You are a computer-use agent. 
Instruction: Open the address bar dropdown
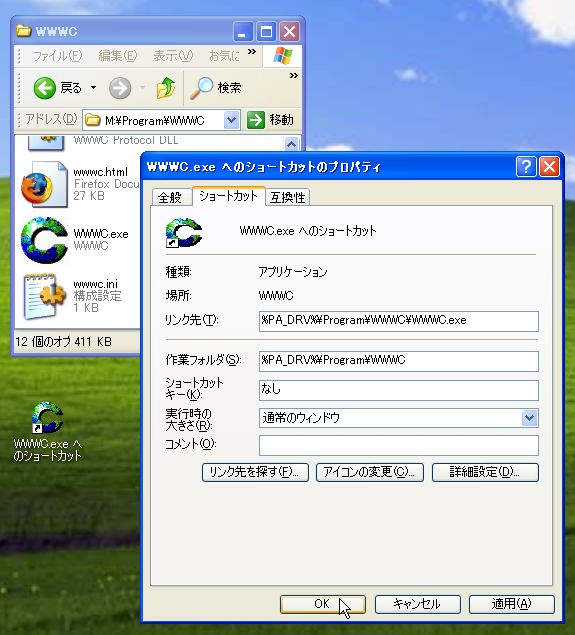231,120
